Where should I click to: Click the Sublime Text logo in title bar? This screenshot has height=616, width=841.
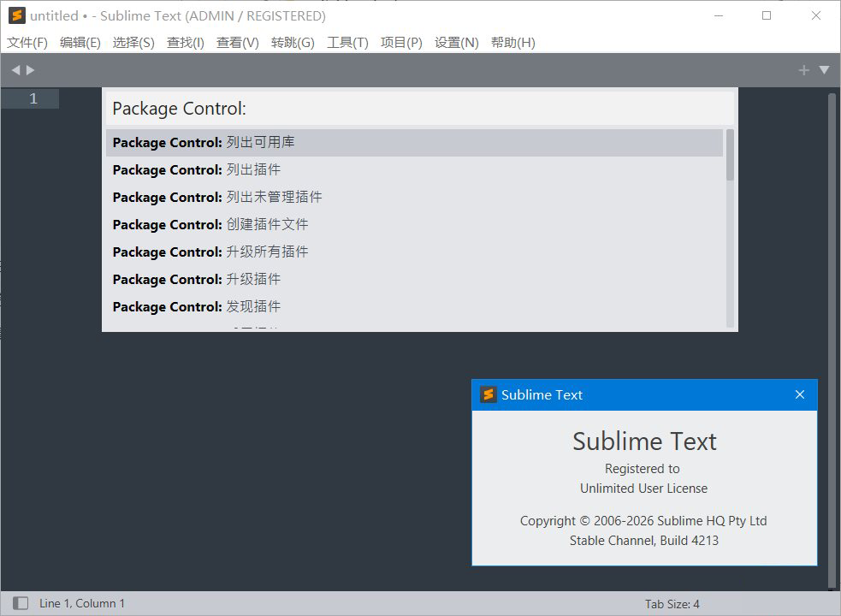pos(17,15)
